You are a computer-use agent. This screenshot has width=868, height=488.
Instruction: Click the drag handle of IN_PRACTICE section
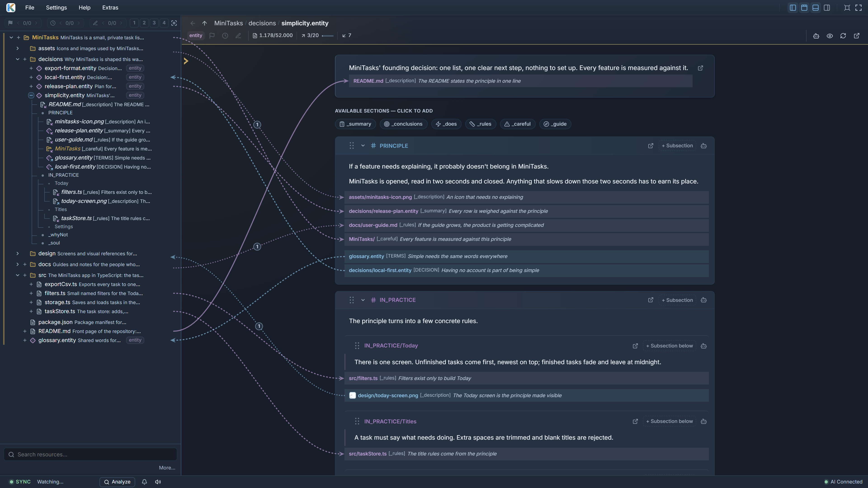[x=352, y=300]
